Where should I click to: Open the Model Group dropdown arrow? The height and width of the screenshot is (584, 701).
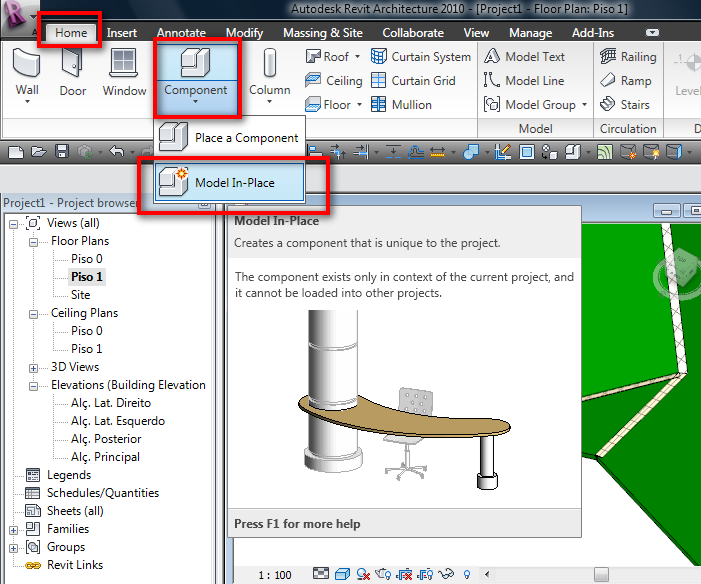[x=584, y=105]
